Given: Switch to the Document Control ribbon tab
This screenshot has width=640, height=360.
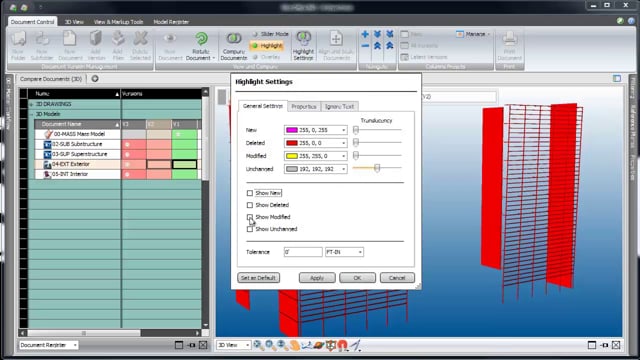Looking at the screenshot, I should tap(32, 22).
